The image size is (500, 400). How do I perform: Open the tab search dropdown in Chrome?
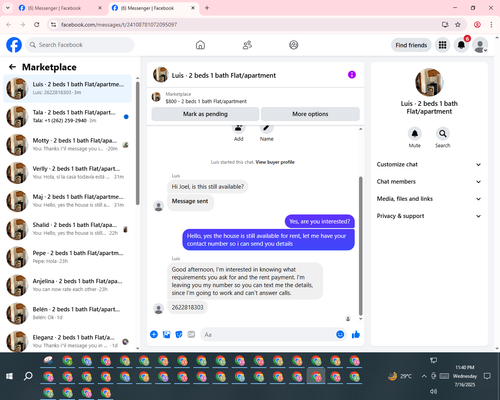tap(7, 8)
